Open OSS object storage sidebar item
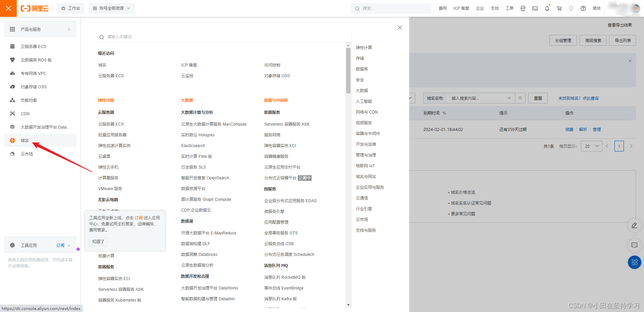 coord(40,87)
